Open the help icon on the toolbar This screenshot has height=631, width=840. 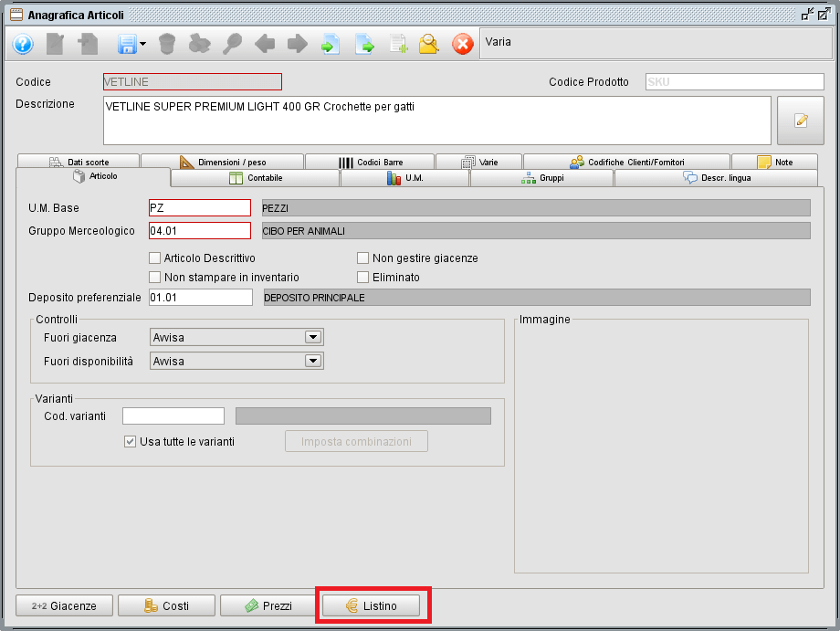point(21,43)
